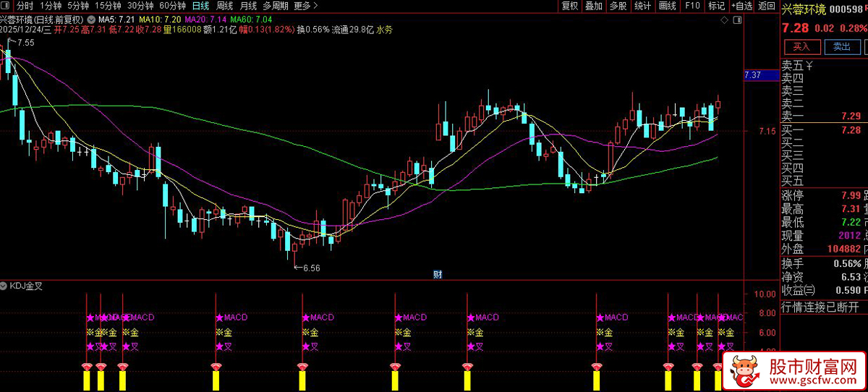Click the 卖一 price 7.29
The image size is (868, 392).
pyautogui.click(x=851, y=116)
